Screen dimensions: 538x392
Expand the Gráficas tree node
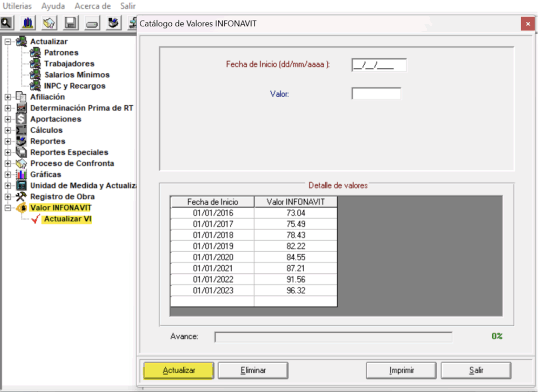[7, 174]
